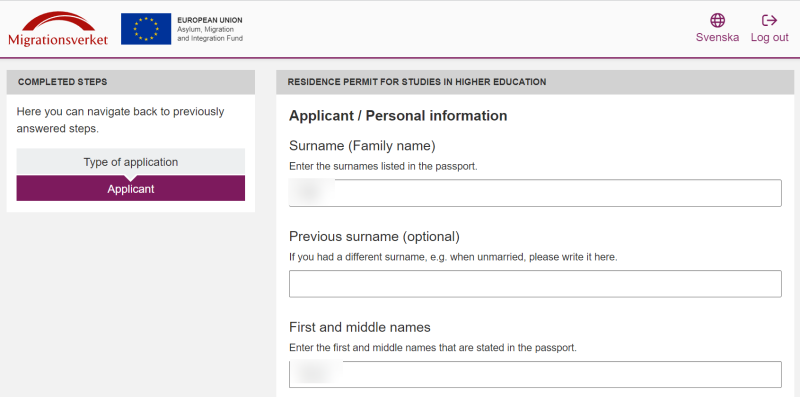
Task: Click the Residence Permit for Studies header
Action: [x=535, y=82]
